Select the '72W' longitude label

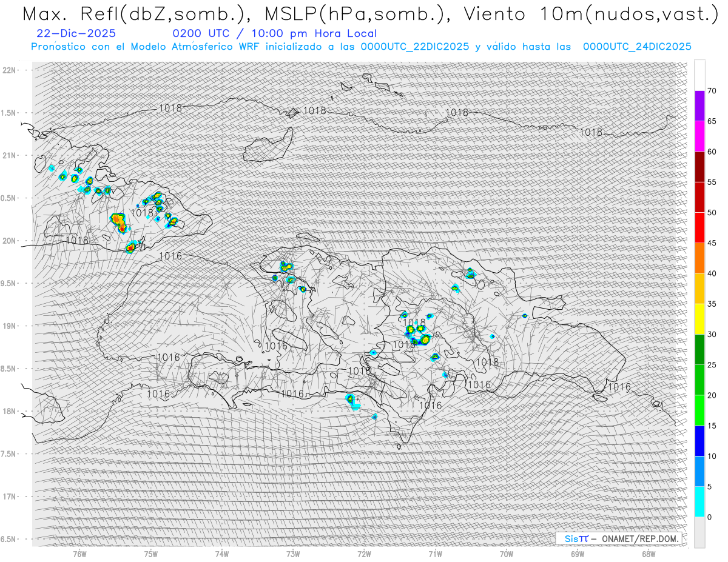tap(364, 554)
